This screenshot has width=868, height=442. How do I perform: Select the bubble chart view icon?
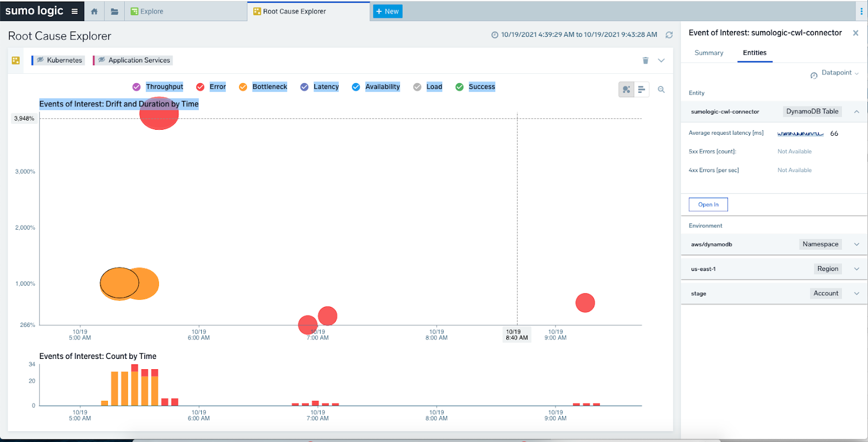(627, 90)
